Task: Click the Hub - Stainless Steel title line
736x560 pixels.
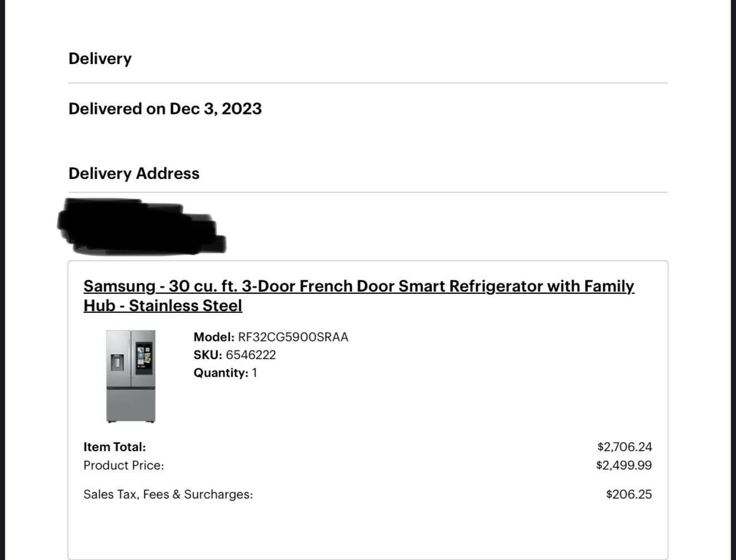Action: click(x=163, y=306)
